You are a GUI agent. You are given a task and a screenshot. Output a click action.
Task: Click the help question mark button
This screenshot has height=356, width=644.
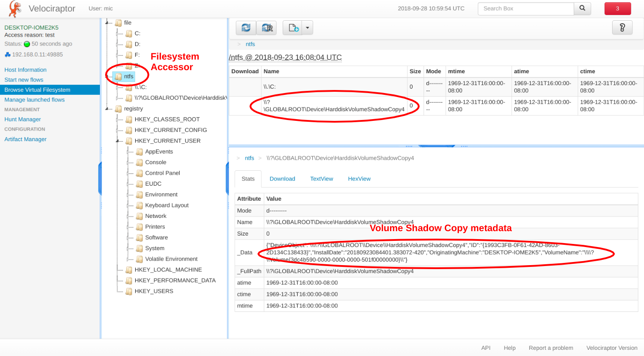click(x=622, y=28)
